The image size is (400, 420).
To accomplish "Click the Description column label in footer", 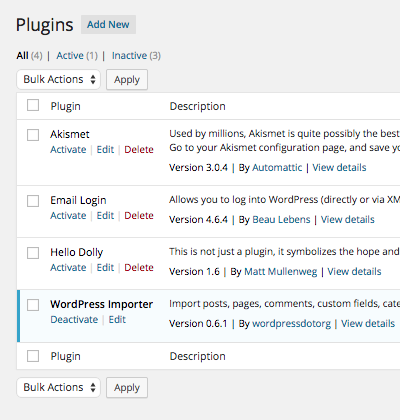I will [x=198, y=356].
